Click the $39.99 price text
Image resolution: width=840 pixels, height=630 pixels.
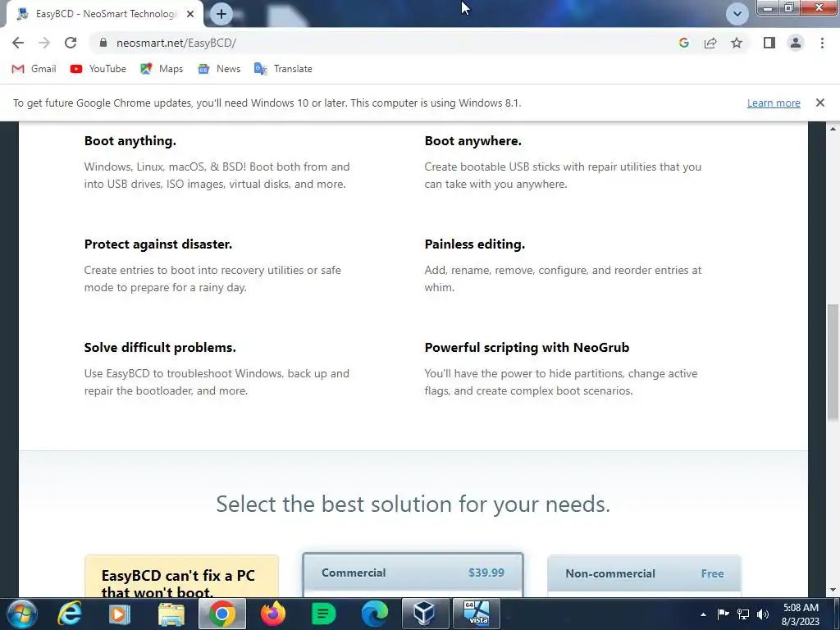pos(486,573)
